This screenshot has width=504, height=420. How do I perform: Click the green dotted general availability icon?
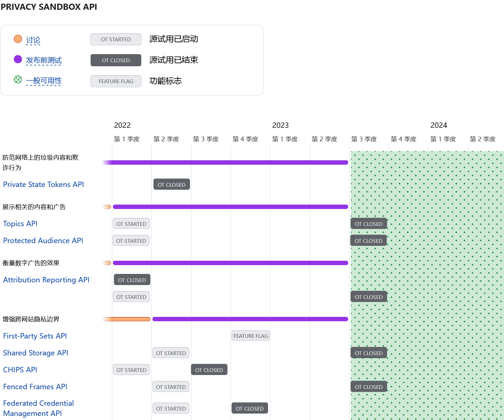coord(18,80)
